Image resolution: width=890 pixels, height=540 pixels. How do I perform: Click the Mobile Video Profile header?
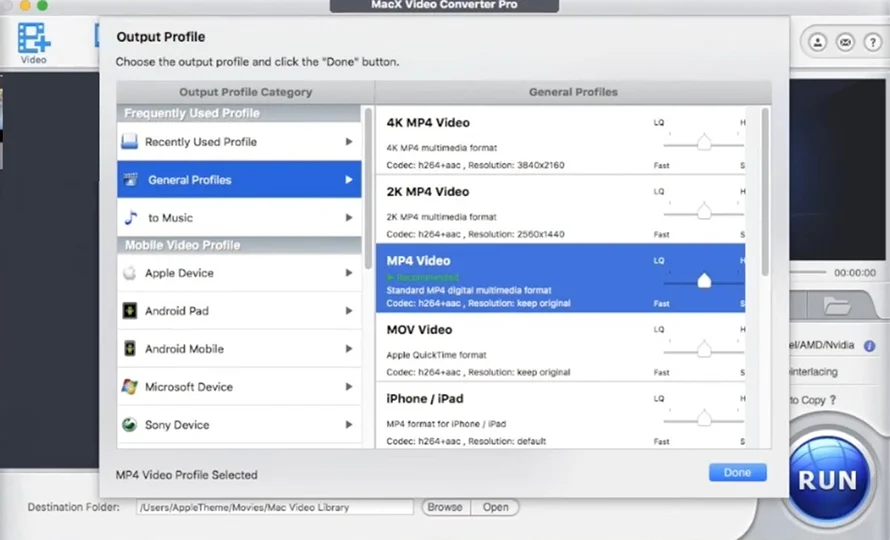pyautogui.click(x=239, y=245)
